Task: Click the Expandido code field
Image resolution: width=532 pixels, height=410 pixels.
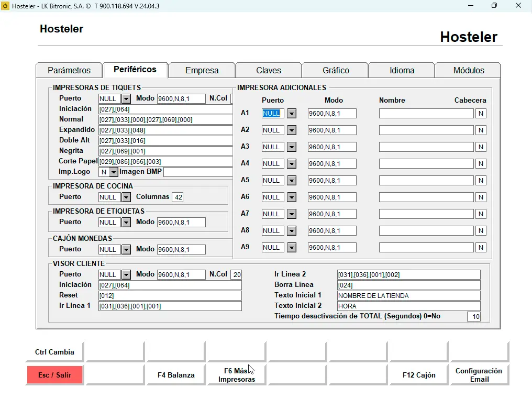Action: point(165,130)
